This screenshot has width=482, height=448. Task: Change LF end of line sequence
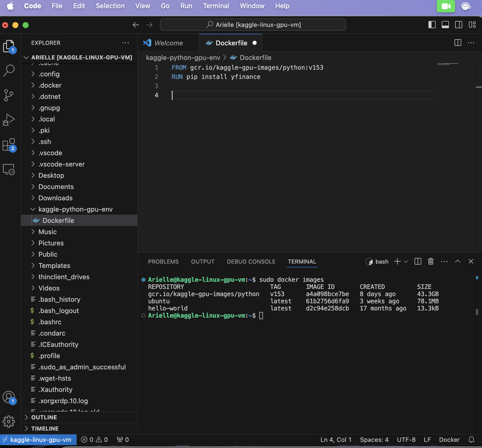pyautogui.click(x=427, y=440)
